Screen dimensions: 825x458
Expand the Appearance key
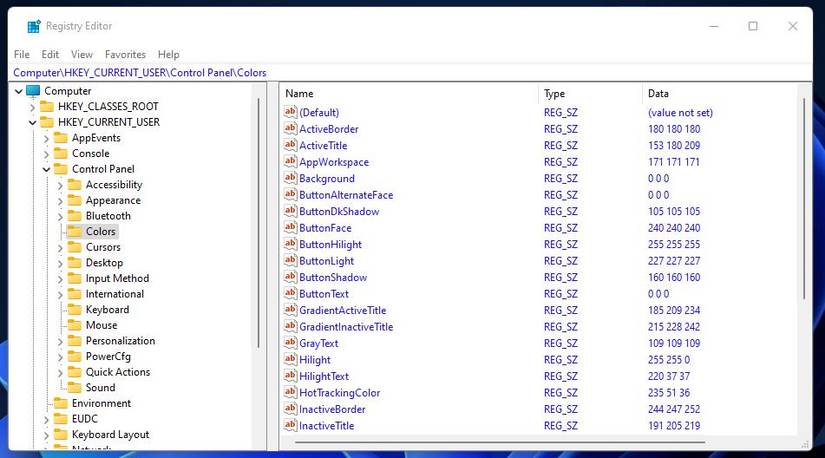pos(60,201)
